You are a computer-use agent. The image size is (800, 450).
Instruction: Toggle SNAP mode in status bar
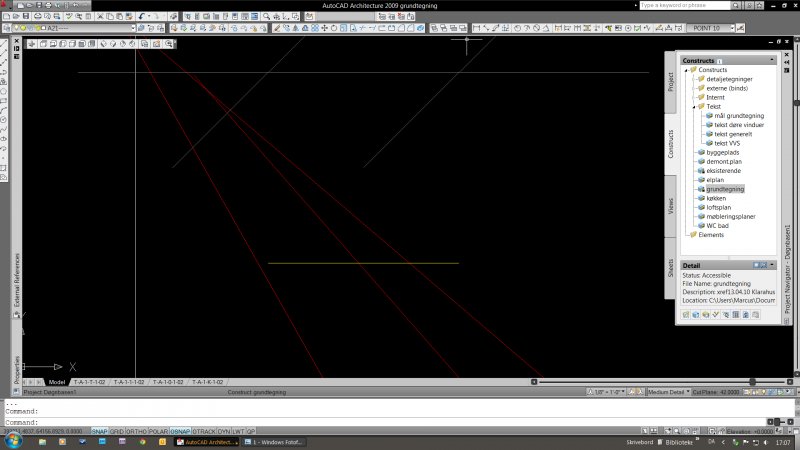[99, 431]
